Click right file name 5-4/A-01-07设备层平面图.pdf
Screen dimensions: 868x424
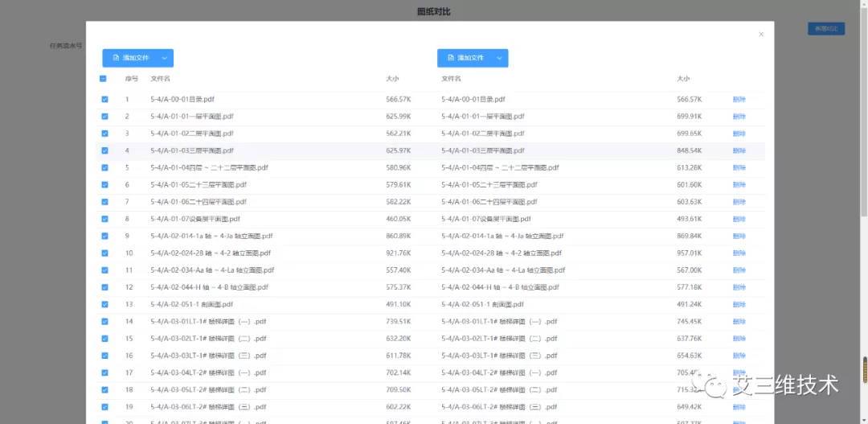tap(486, 219)
